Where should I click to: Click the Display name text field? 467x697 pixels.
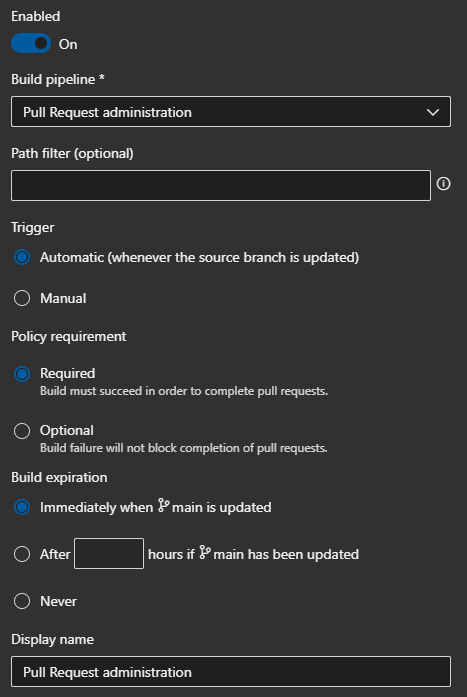click(231, 672)
